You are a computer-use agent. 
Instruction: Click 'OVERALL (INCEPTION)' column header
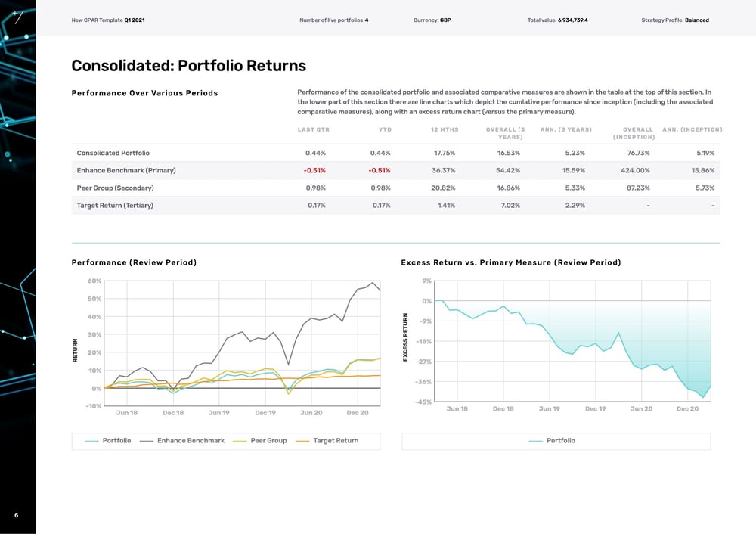[x=634, y=133]
